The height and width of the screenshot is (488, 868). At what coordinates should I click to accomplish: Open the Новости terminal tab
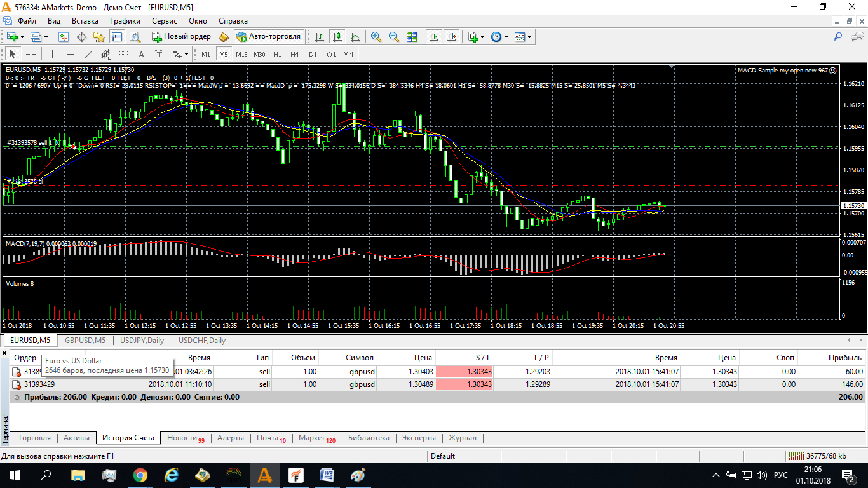pos(186,438)
